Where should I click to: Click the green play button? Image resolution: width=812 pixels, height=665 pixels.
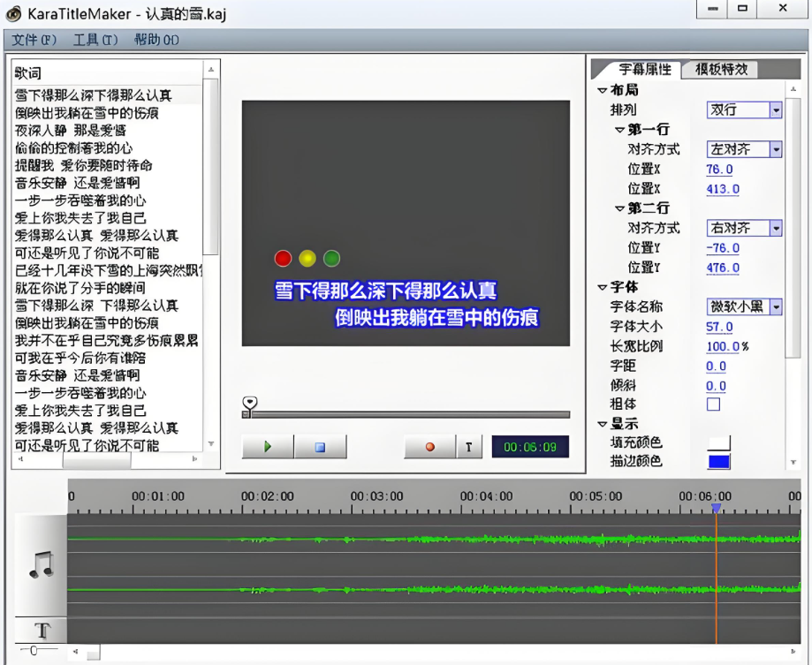coord(268,447)
